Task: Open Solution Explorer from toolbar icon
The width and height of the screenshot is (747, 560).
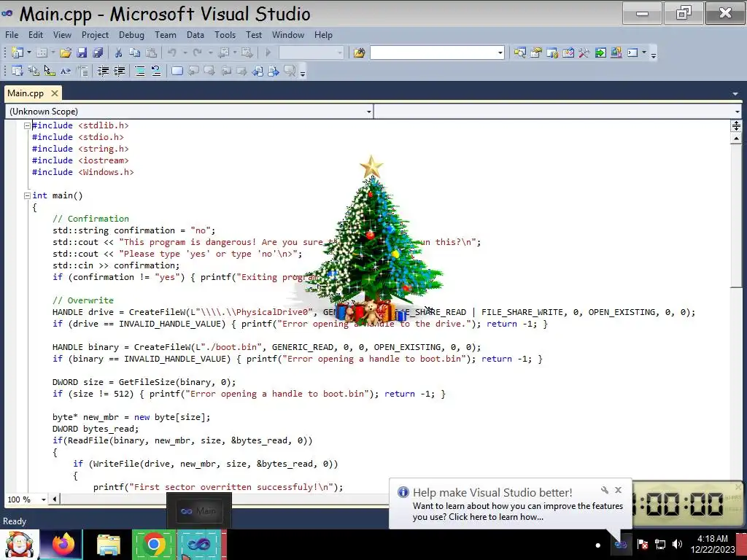Action: point(519,52)
